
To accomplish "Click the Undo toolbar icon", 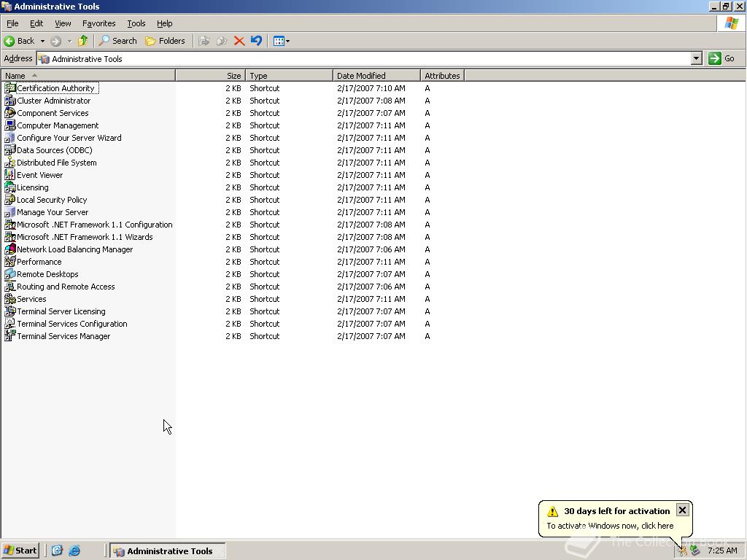I will (x=256, y=41).
